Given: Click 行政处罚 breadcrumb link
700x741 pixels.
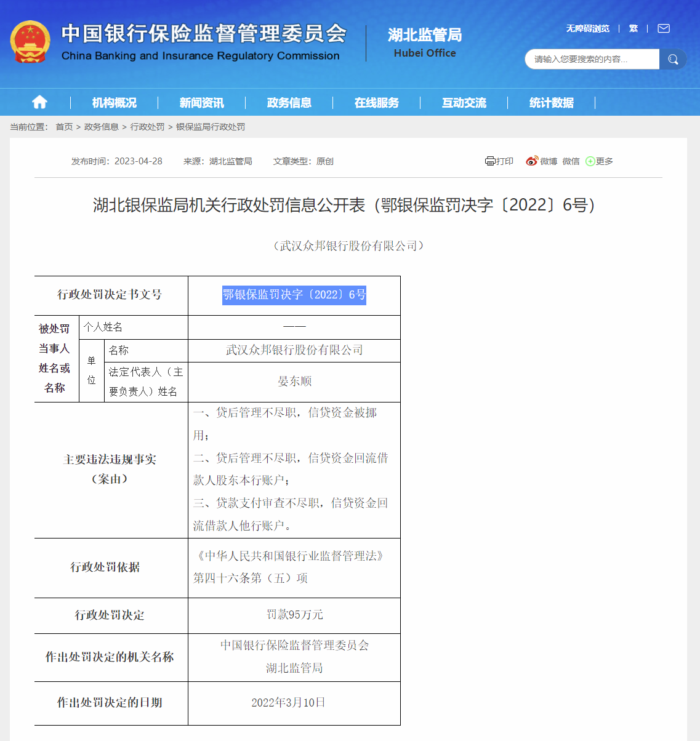Looking at the screenshot, I should pyautogui.click(x=147, y=127).
